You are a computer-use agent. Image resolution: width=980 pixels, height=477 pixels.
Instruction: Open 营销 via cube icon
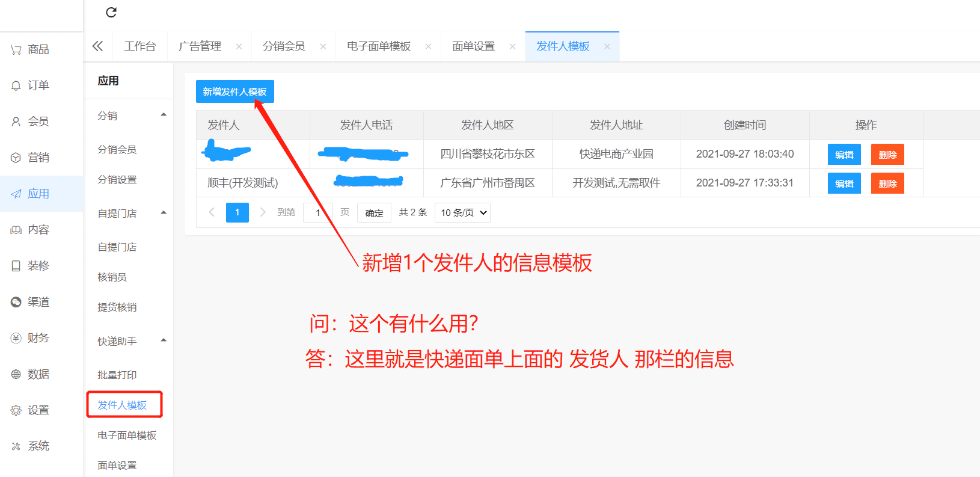[x=16, y=158]
